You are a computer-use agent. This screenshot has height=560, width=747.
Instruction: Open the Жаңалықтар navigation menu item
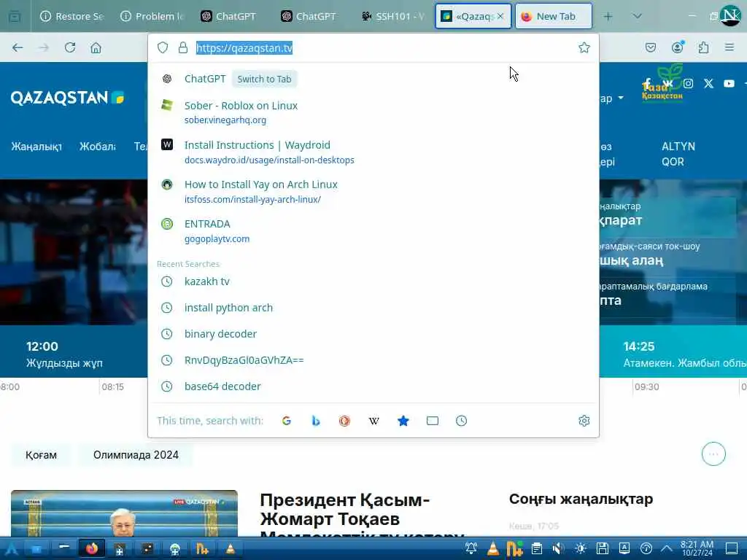click(36, 146)
